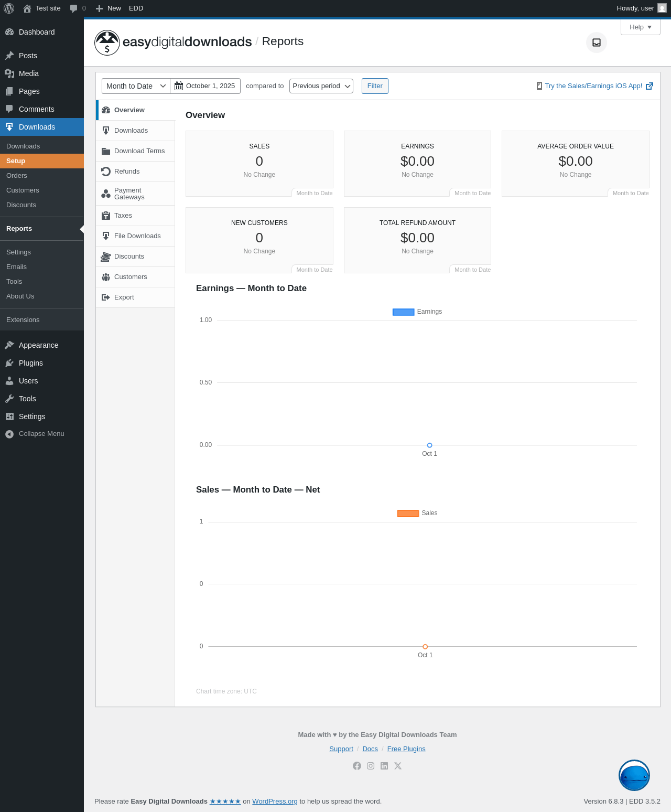The width and height of the screenshot is (671, 812).
Task: Switch to the Refunds report tab
Action: [x=135, y=172]
